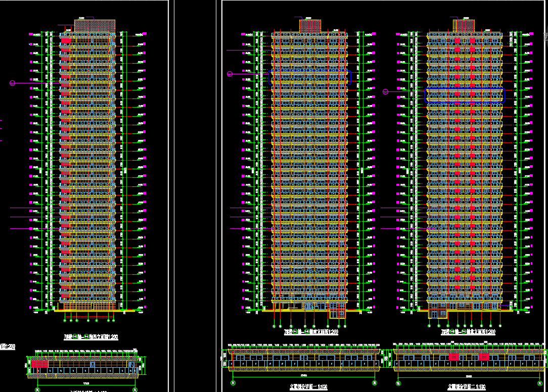This screenshot has width=548, height=392.
Task: Click the right red block in detail drawing two
Action: pos(484,357)
